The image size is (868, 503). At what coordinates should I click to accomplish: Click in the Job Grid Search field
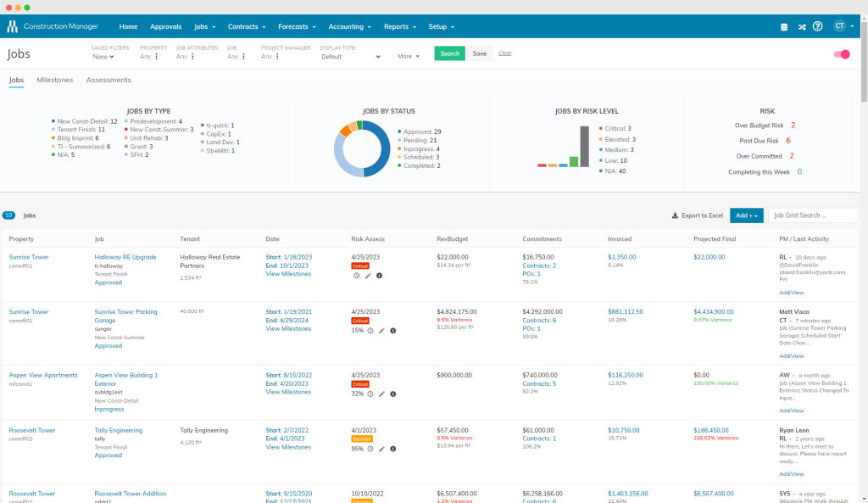pos(813,215)
